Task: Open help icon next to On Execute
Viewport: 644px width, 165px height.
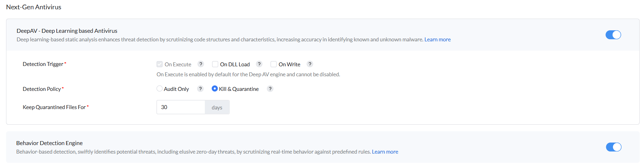Action: [x=201, y=64]
